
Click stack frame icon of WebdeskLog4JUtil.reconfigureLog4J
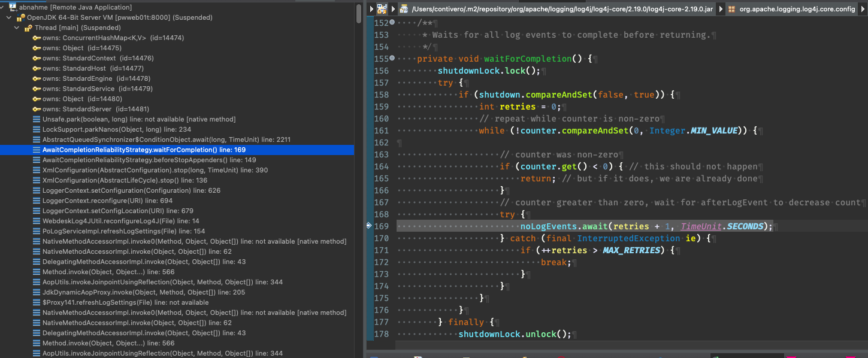37,221
